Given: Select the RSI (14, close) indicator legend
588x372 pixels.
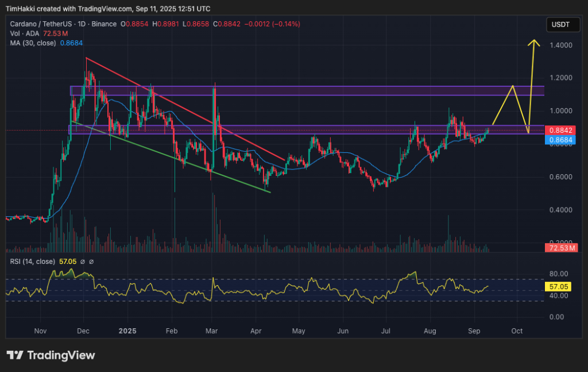Looking at the screenshot, I should point(31,262).
